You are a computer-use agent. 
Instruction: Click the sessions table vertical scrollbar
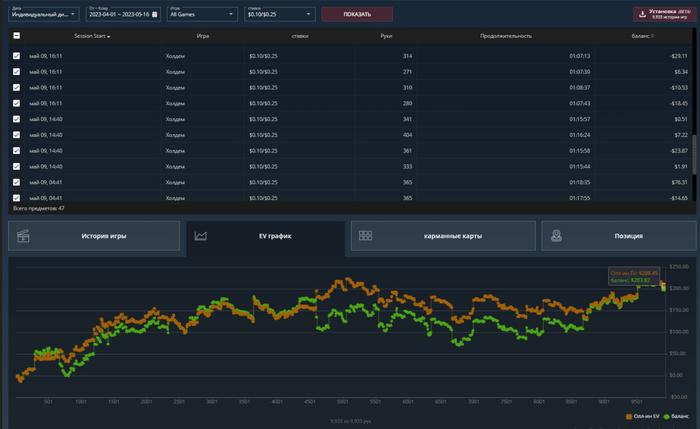coord(694,154)
